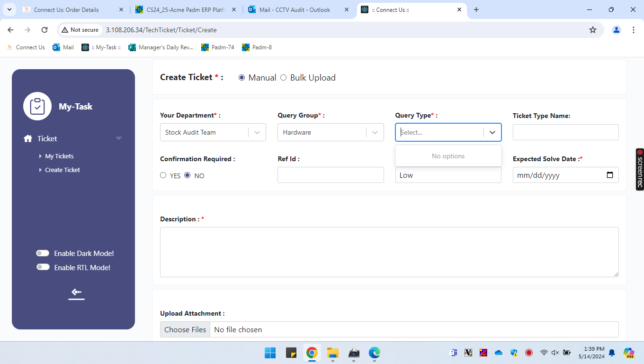Screen dimensions: 644x364
Task: Open the tab search dropdown arrow
Action: tap(9, 9)
